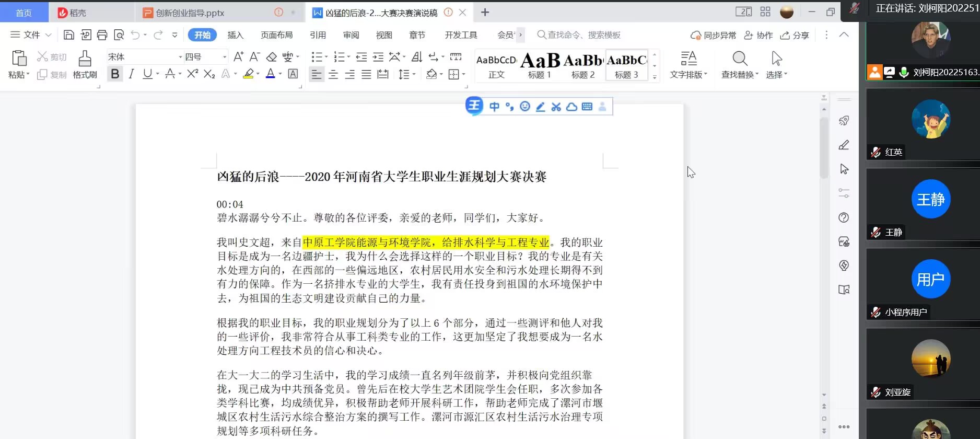This screenshot has height=439, width=980.
Task: Click the increase font size icon
Action: [238, 57]
